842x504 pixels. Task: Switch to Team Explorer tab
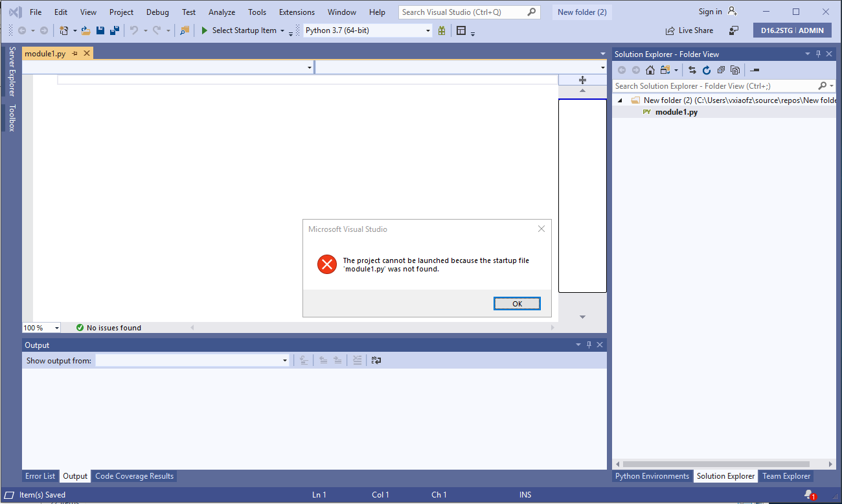[786, 476]
